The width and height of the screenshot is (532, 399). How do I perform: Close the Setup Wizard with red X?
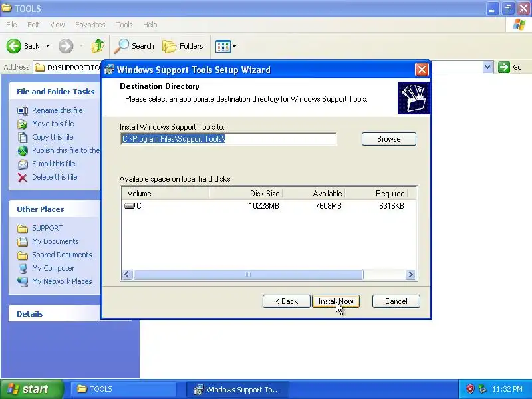(422, 70)
